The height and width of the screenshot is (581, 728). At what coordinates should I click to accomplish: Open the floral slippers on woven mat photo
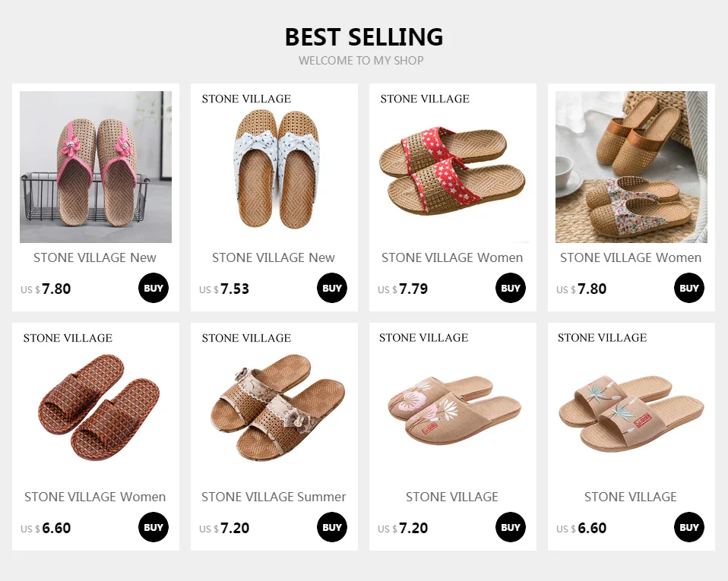631,167
